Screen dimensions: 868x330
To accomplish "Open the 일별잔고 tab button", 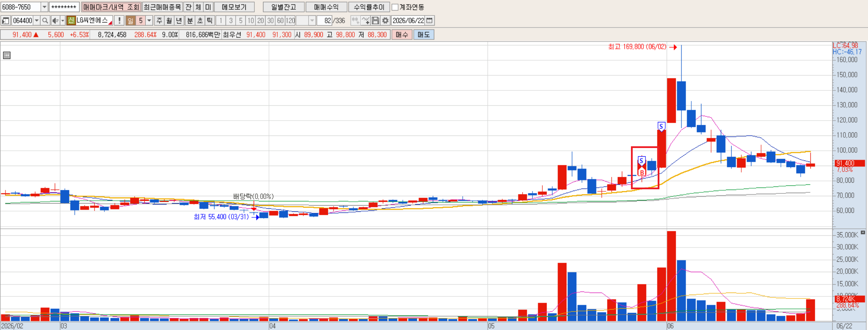I will 284,7.
